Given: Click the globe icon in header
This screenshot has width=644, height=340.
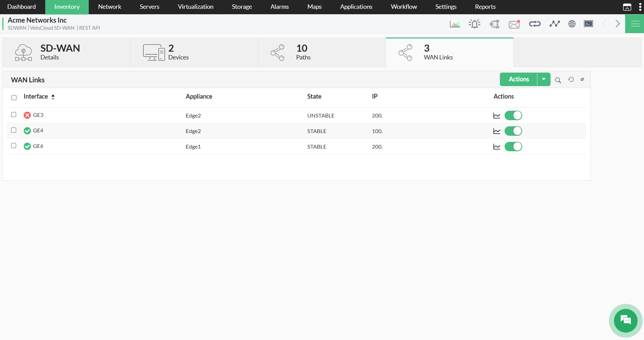Looking at the screenshot, I should coord(572,24).
